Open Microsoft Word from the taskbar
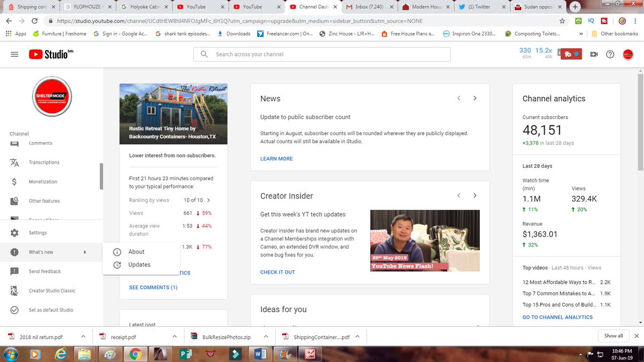The height and width of the screenshot is (362, 644). 261,354
